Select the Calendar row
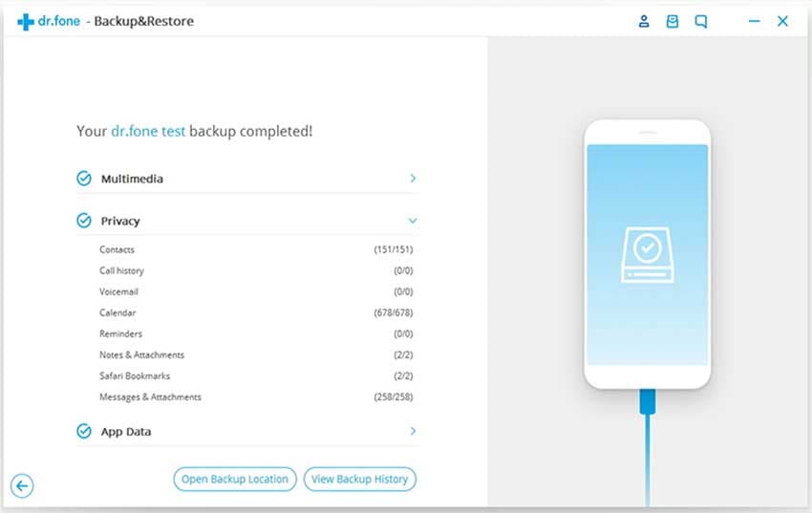 [x=256, y=312]
